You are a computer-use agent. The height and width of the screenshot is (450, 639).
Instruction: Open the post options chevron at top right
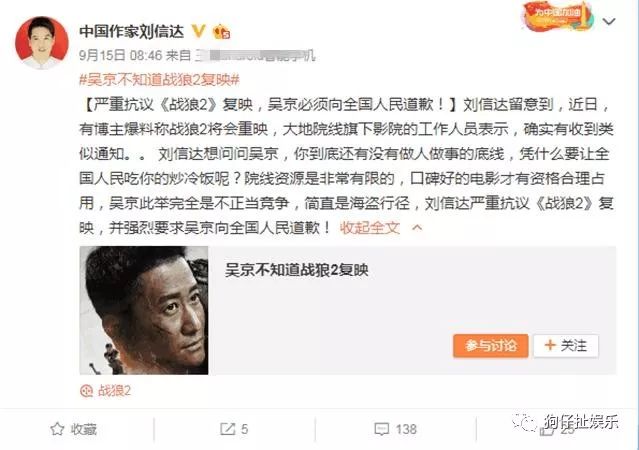point(609,21)
